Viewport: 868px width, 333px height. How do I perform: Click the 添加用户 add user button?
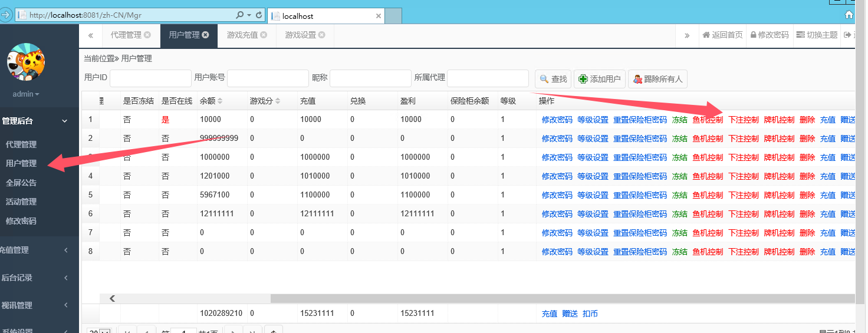click(599, 79)
